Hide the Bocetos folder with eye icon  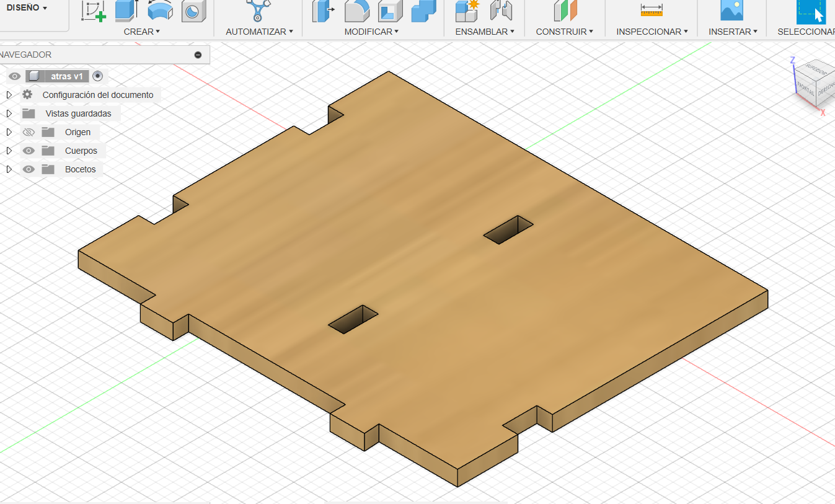[29, 169]
